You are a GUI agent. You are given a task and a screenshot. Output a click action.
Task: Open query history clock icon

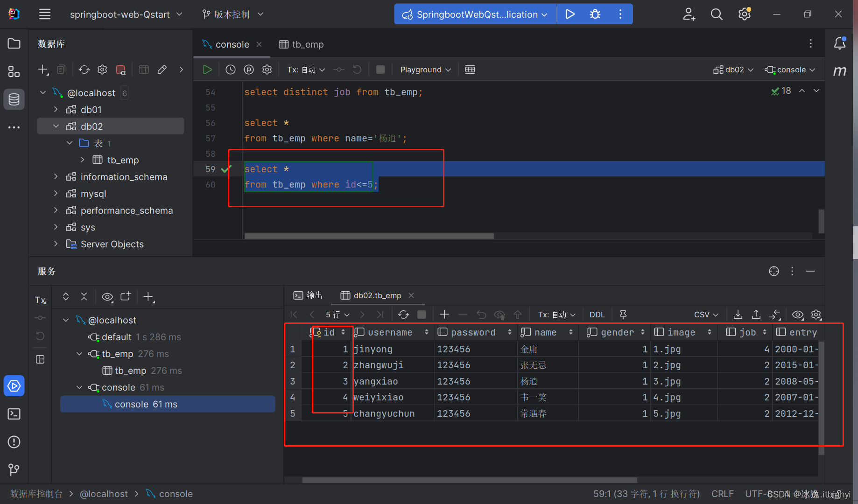[231, 70]
